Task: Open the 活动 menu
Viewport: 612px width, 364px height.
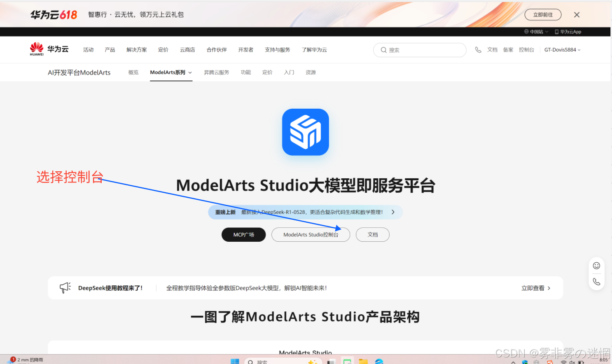Action: [88, 50]
